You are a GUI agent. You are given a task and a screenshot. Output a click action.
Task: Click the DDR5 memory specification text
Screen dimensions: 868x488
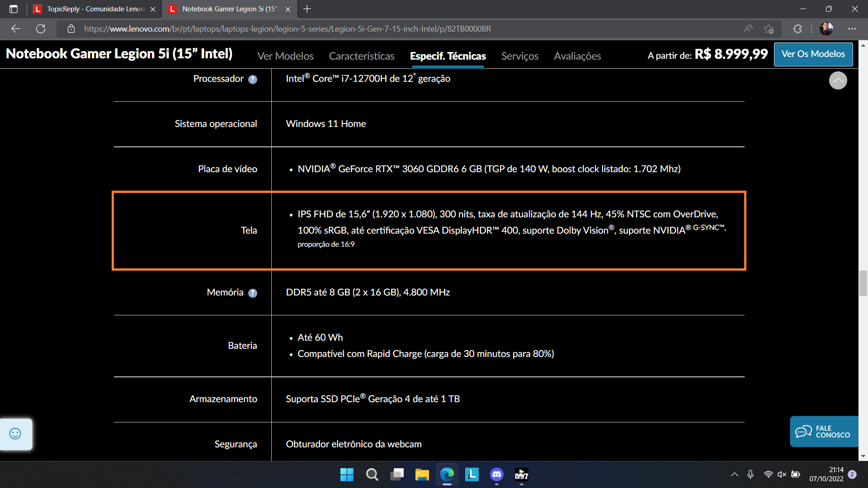click(368, 292)
